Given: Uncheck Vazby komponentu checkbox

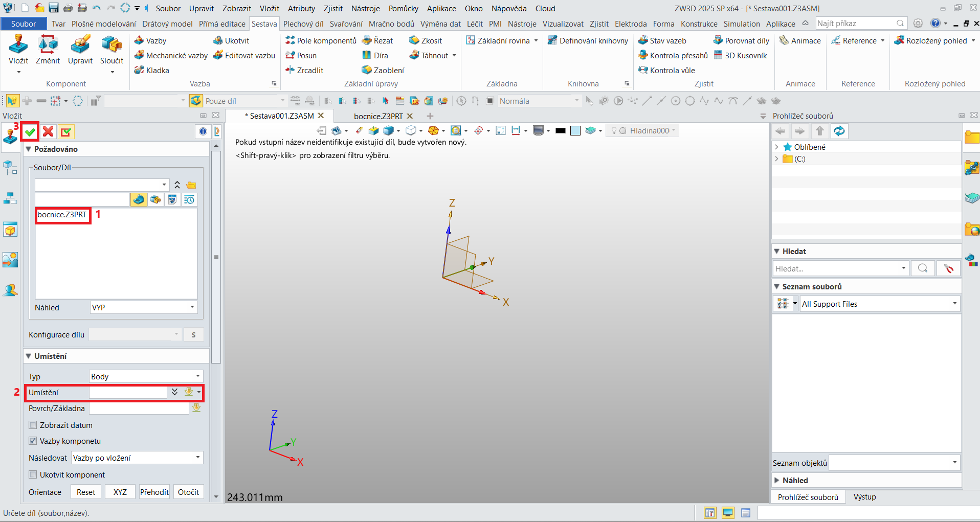Looking at the screenshot, I should tap(33, 441).
